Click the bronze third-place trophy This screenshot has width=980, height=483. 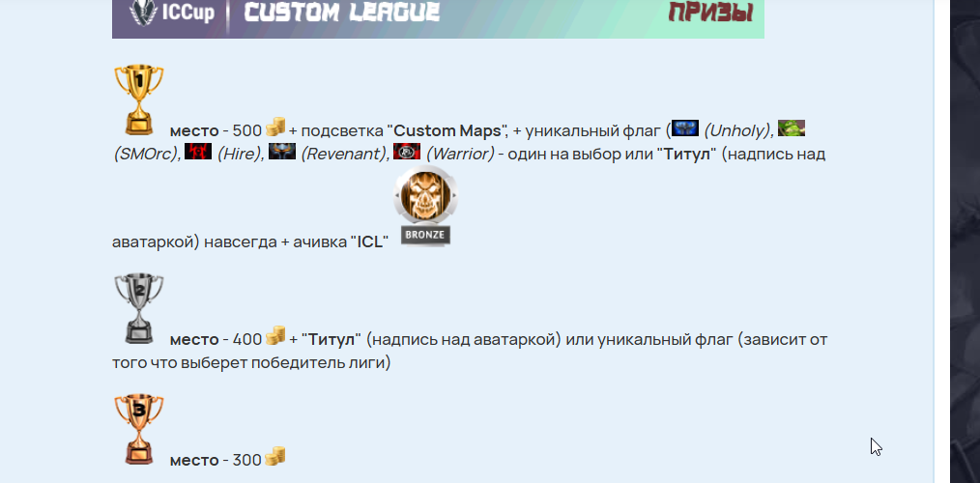point(139,429)
